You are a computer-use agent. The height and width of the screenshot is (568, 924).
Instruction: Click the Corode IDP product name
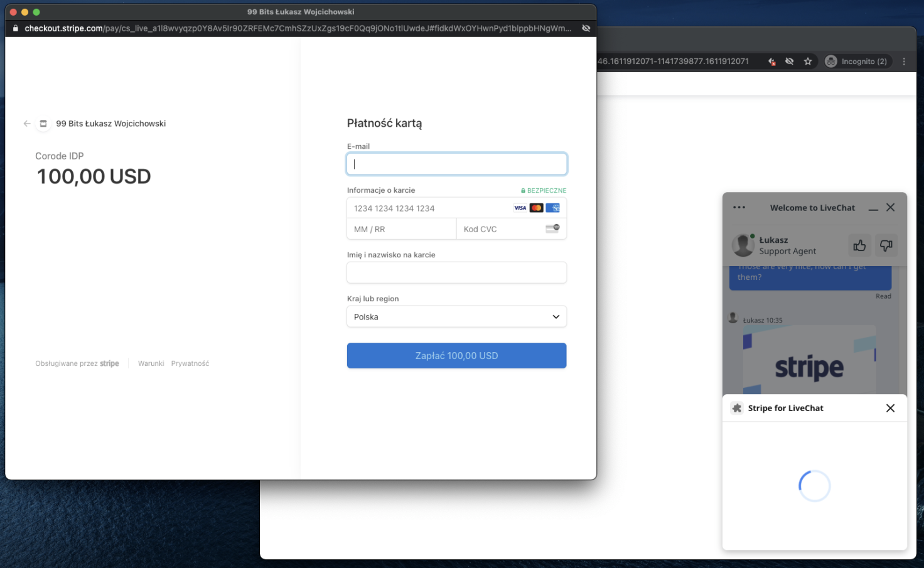tap(60, 156)
